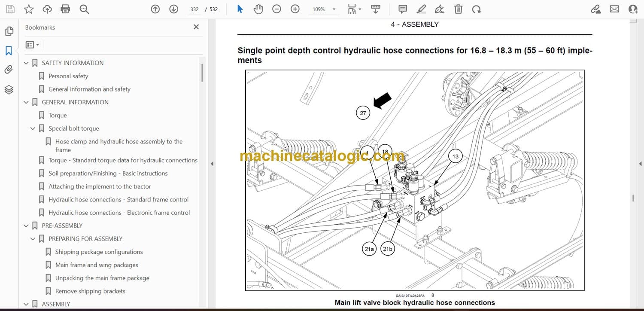
Task: Go to previous page with up arrow
Action: [155, 9]
